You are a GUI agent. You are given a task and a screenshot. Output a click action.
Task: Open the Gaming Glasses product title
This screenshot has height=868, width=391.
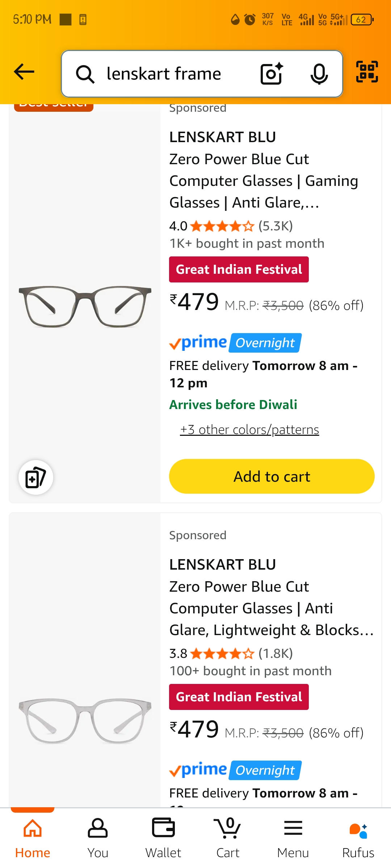(x=264, y=170)
